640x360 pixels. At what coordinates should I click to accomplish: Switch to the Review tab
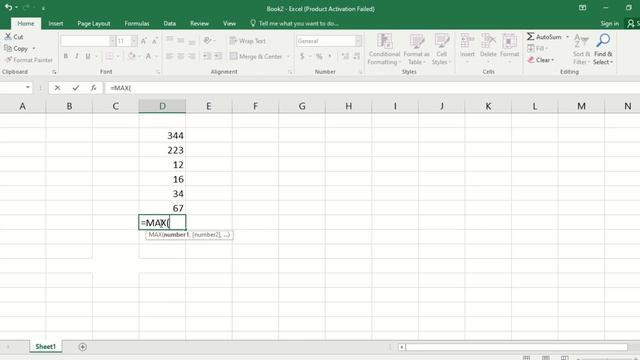point(199,24)
